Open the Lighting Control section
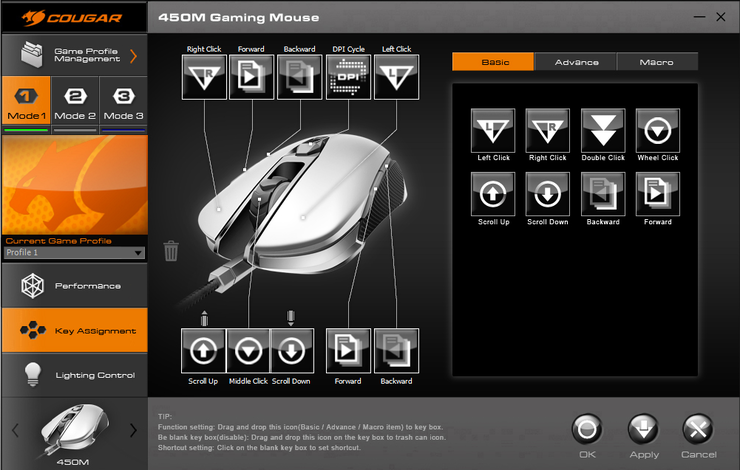740x470 pixels. (x=74, y=375)
